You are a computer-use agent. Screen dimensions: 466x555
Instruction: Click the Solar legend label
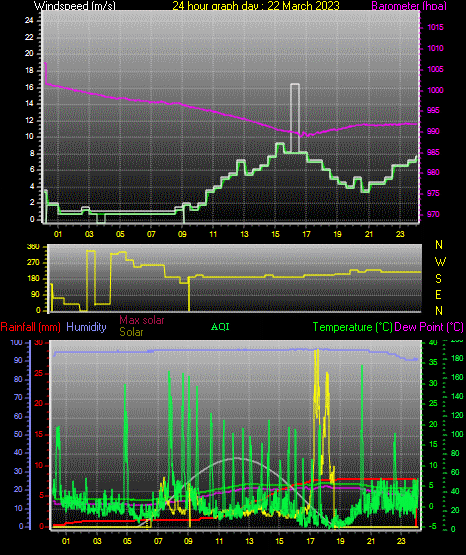point(131,332)
